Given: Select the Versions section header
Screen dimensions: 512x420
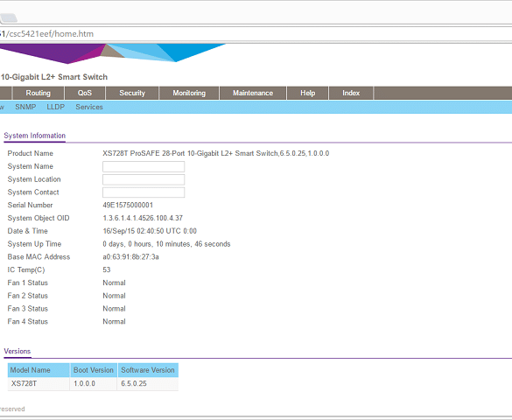Looking at the screenshot, I should pyautogui.click(x=18, y=351).
